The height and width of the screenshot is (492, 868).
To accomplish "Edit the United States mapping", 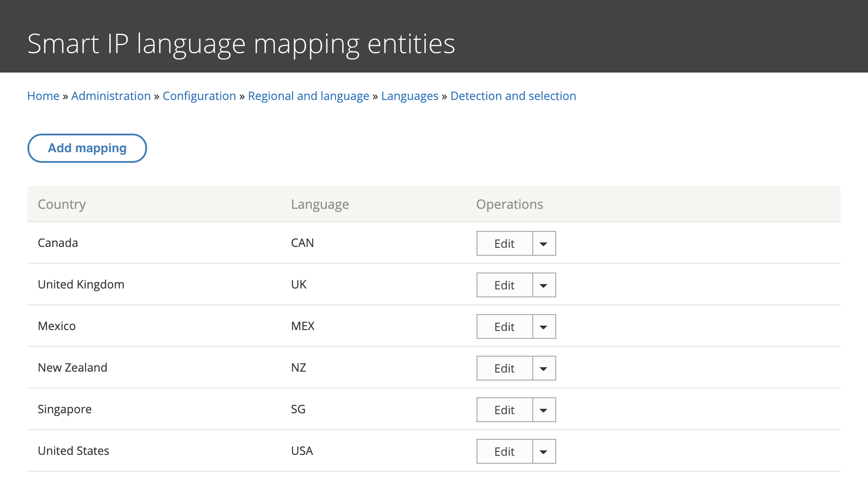I will 504,451.
